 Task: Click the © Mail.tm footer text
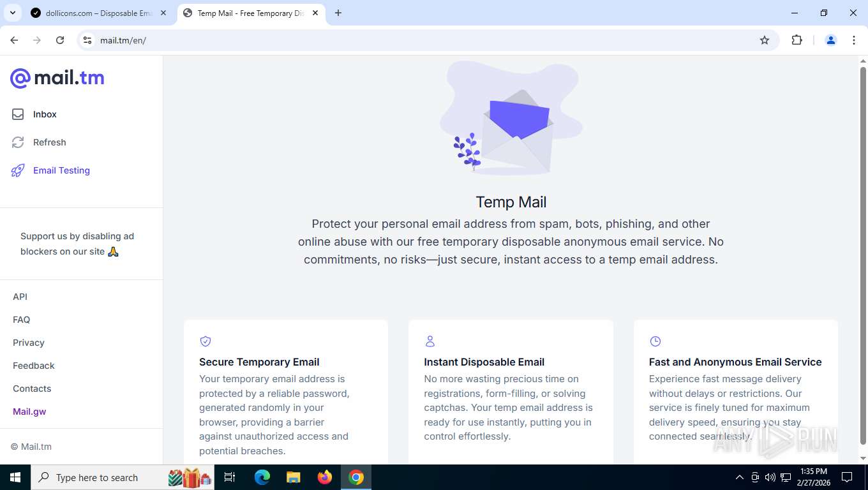(31, 447)
